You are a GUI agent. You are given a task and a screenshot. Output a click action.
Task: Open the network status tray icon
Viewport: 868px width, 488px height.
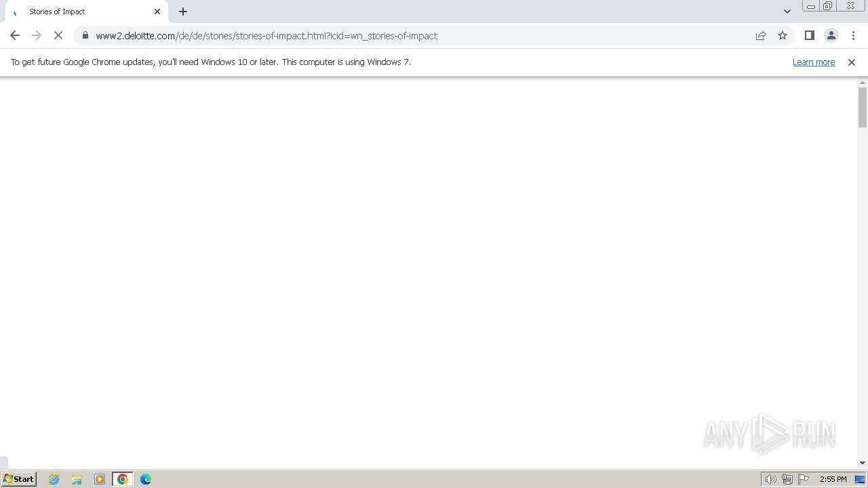787,479
